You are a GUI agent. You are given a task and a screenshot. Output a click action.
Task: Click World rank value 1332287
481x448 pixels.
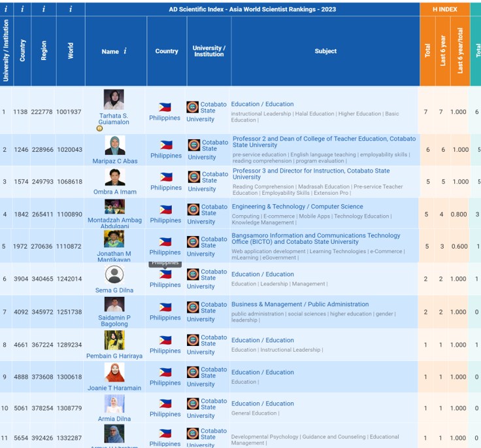[69, 438]
